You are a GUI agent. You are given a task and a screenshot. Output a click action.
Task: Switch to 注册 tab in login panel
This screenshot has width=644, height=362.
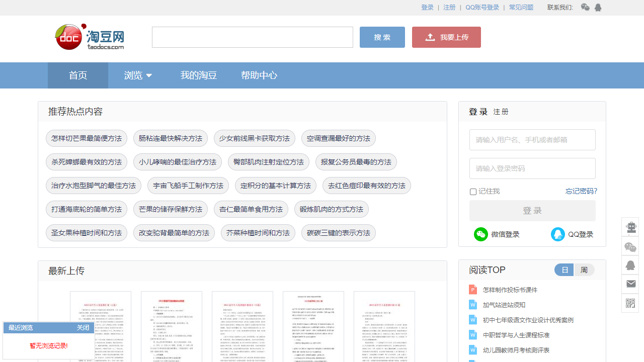tap(501, 112)
